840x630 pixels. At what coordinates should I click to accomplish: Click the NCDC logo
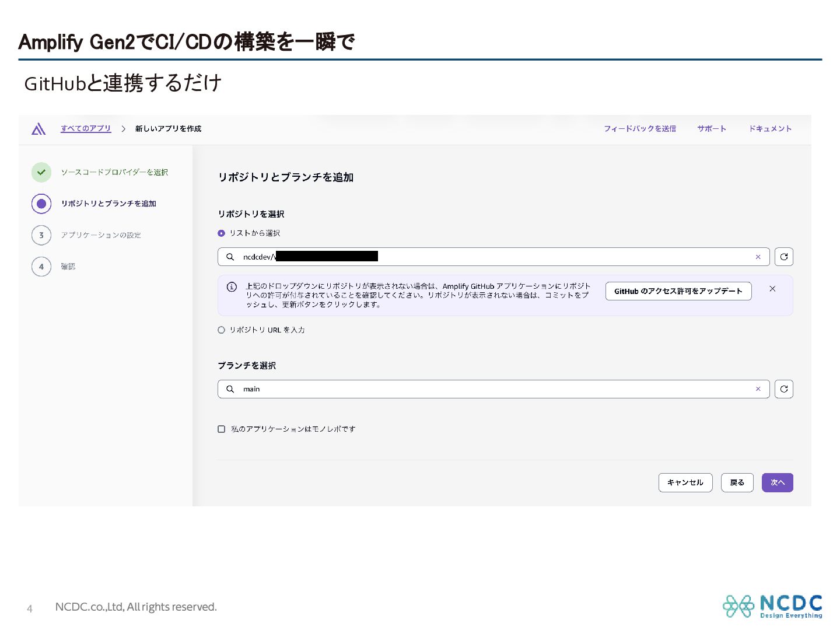(x=772, y=606)
